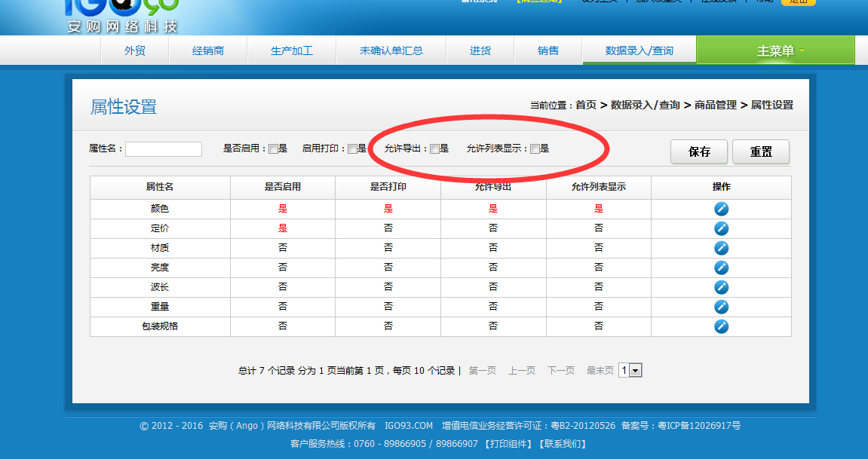
Task: Click the edit pencil icon for 颜色
Action: (x=721, y=209)
